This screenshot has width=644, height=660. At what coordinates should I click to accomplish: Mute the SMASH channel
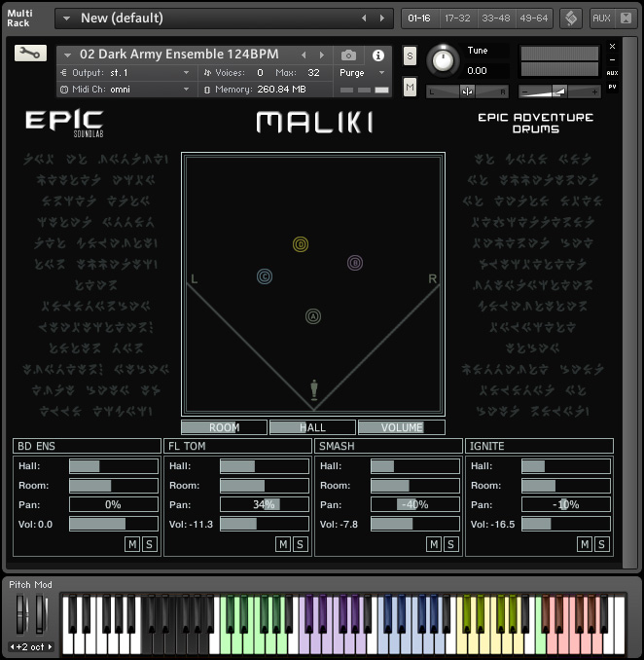point(434,544)
